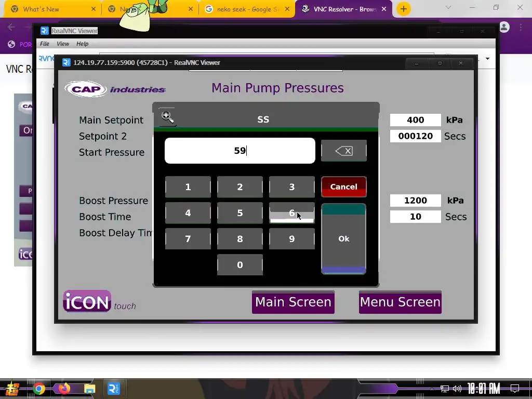Image resolution: width=532 pixels, height=399 pixels.
Task: Click the 1200 kPa boost value
Action: pos(415,201)
